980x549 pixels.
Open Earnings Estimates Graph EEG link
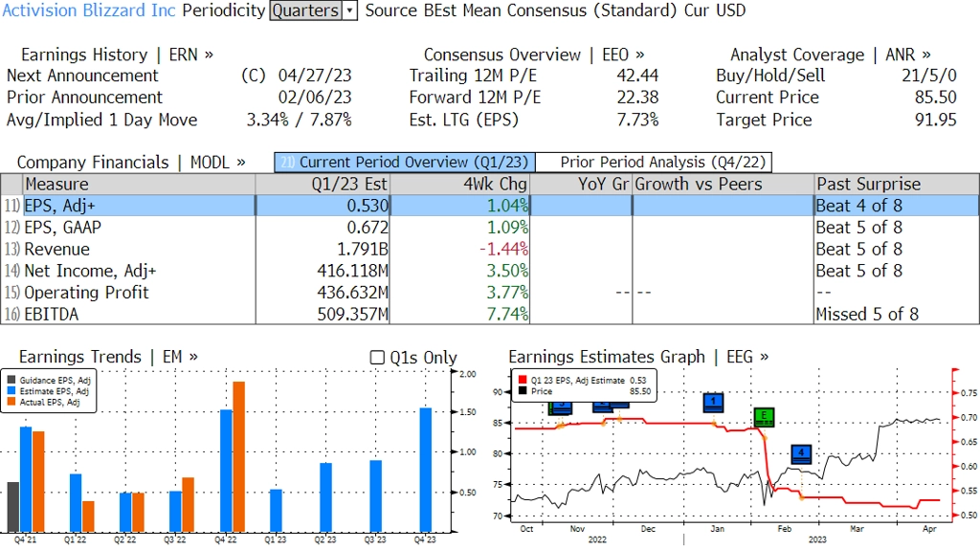638,357
